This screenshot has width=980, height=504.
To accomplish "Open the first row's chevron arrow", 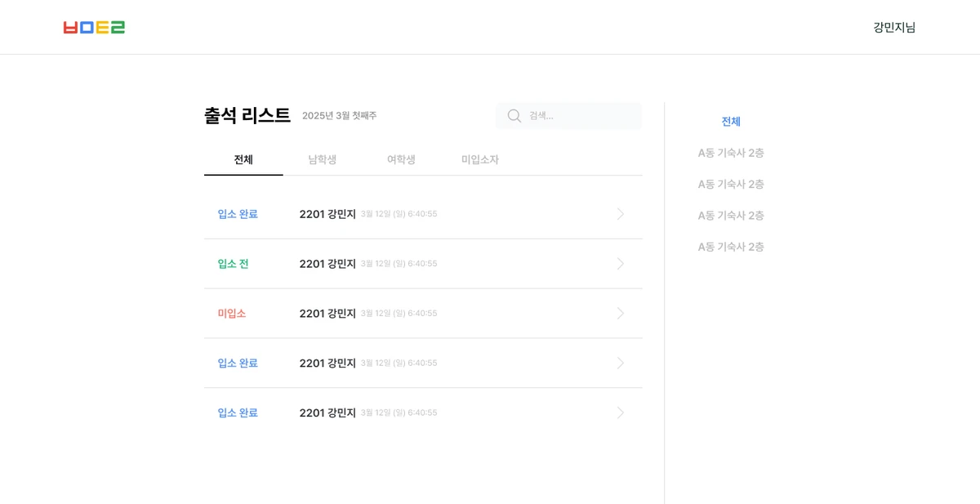I will pyautogui.click(x=621, y=214).
